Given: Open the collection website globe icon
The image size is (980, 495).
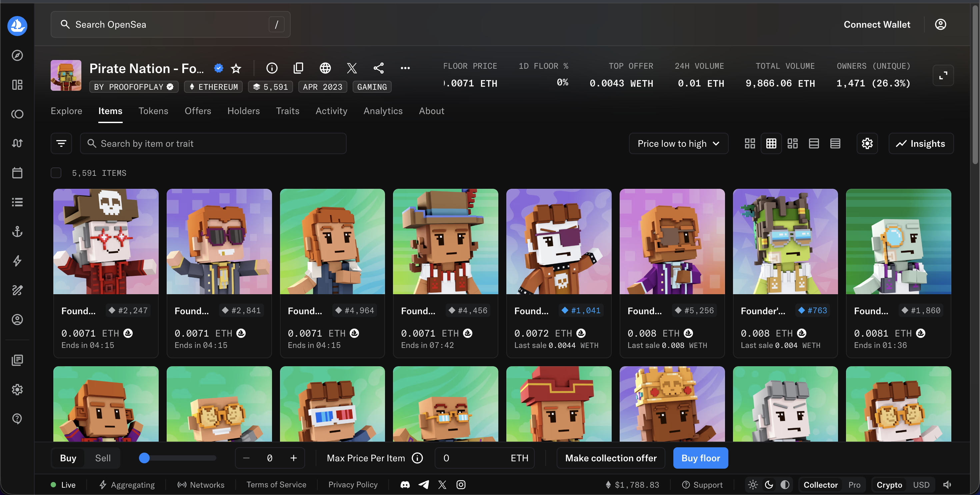Looking at the screenshot, I should click(x=325, y=68).
